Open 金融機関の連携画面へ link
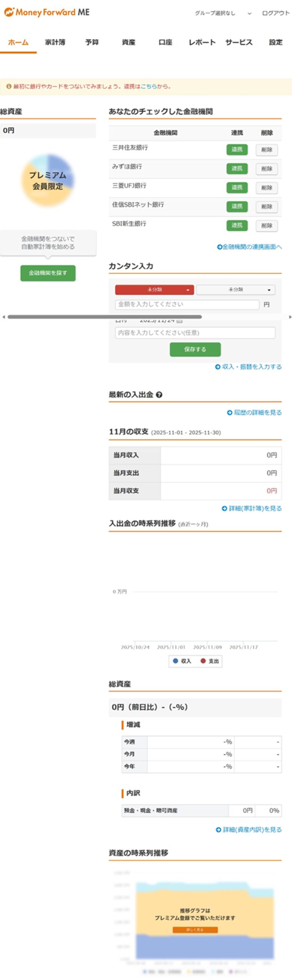Viewport: 292px width, 980px height. [x=249, y=247]
